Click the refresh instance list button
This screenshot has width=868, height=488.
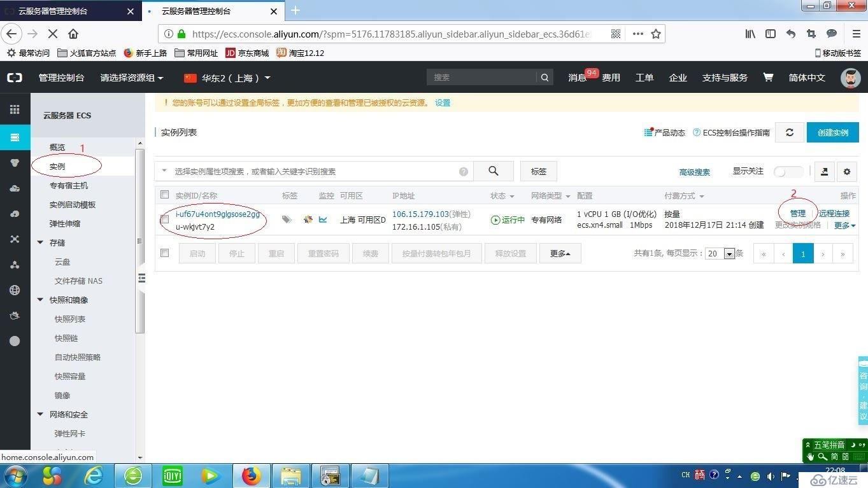[790, 132]
